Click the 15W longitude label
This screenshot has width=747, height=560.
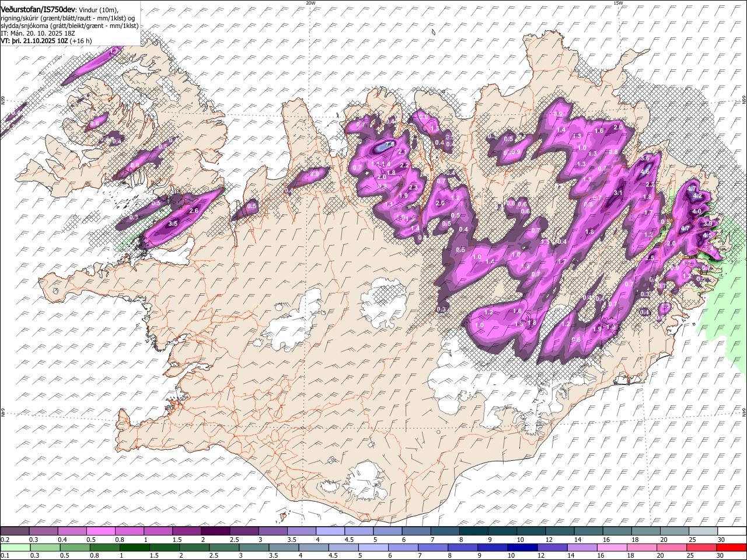pos(618,3)
